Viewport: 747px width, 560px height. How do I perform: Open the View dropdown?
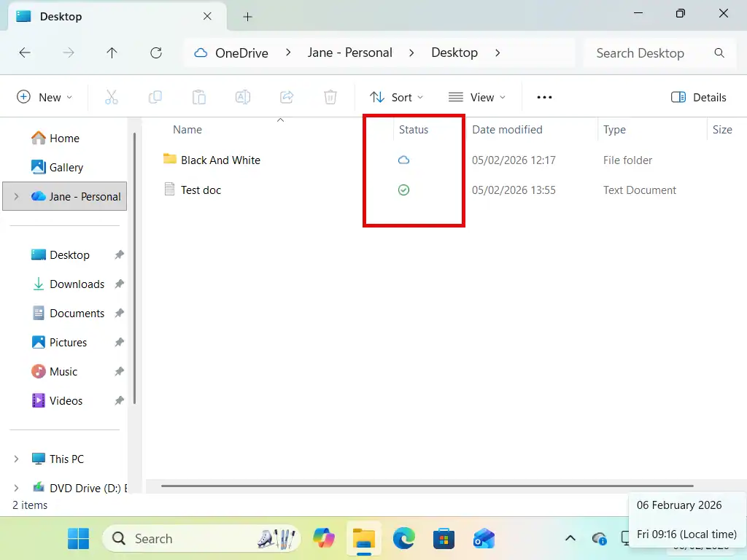(x=477, y=96)
